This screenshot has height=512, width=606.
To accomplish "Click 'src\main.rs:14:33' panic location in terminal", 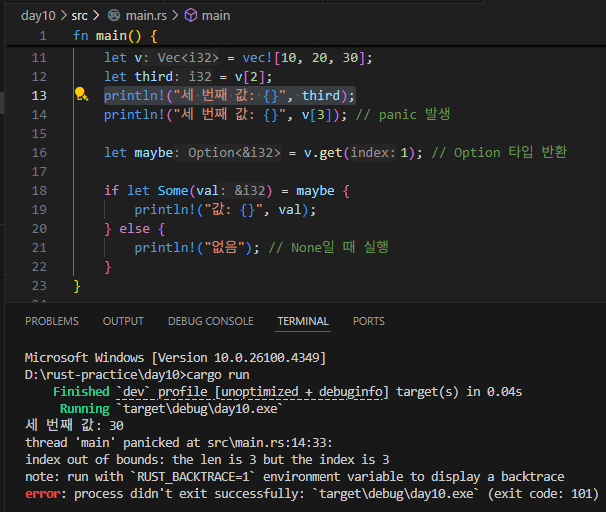I will click(269, 442).
